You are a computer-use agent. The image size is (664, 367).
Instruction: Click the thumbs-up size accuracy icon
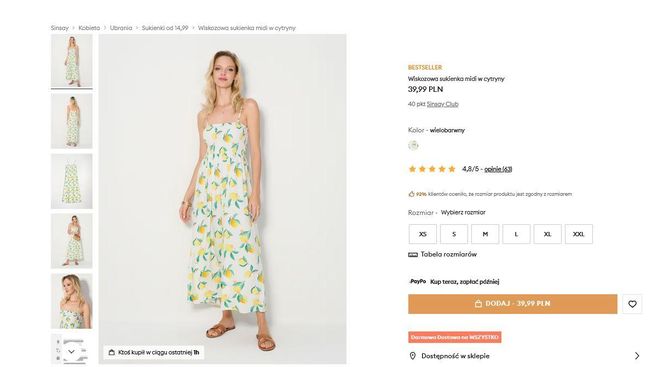[411, 194]
